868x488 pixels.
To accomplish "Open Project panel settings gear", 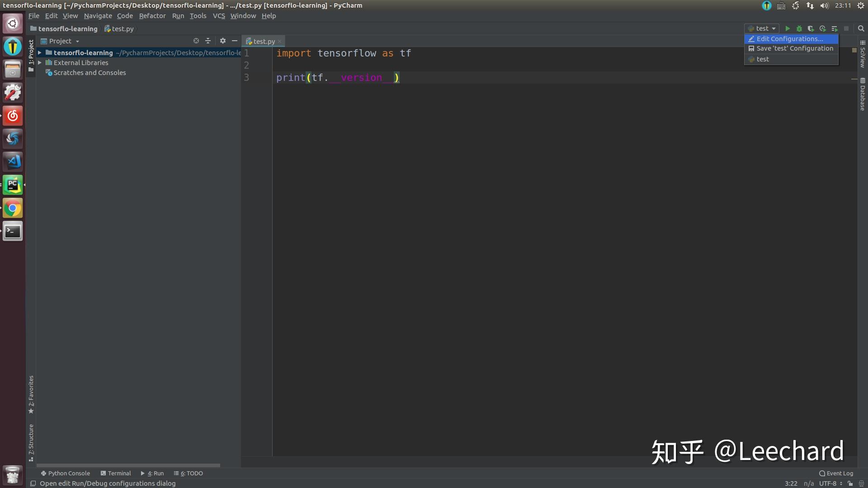I will tap(223, 41).
